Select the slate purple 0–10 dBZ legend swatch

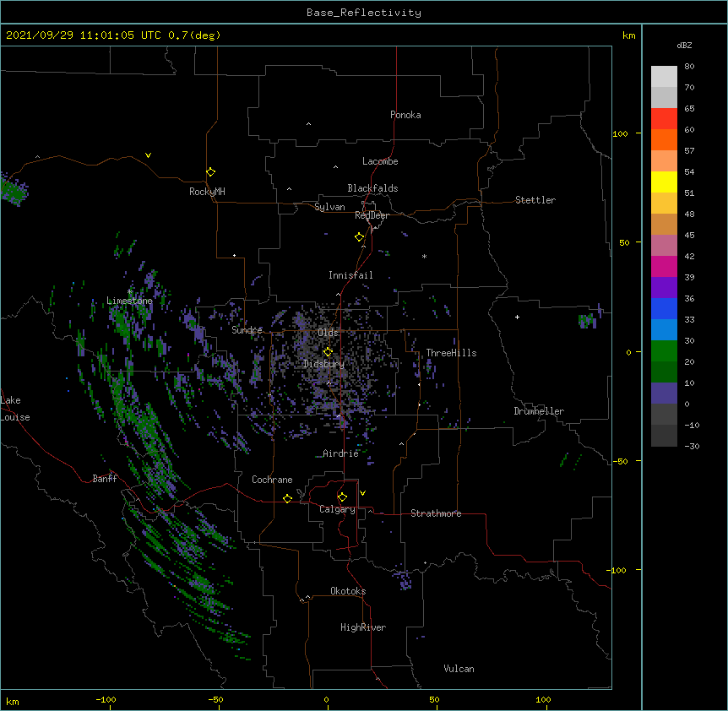(x=664, y=393)
